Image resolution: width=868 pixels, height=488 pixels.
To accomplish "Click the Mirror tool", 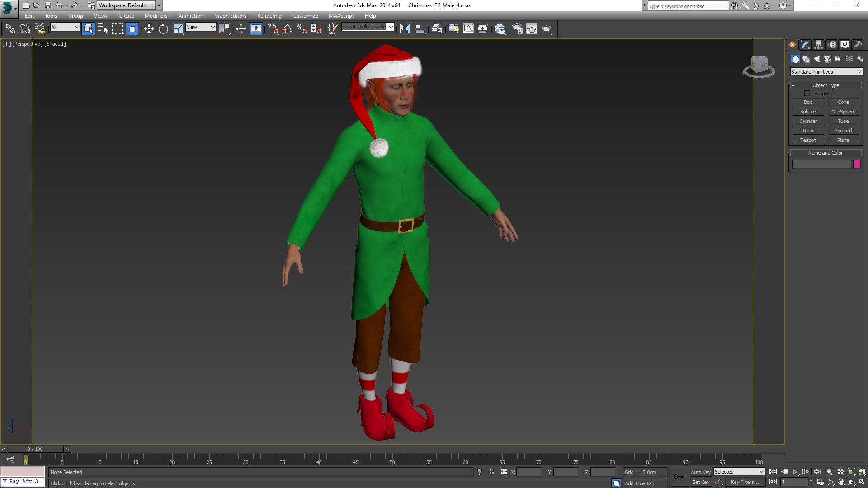I will (x=405, y=29).
